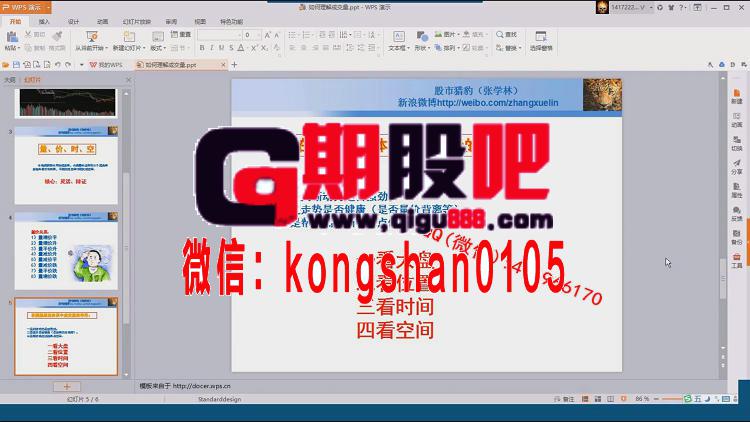Open the Shapes gallery icon
Viewport: 750px width, 422px height.
[x=422, y=36]
